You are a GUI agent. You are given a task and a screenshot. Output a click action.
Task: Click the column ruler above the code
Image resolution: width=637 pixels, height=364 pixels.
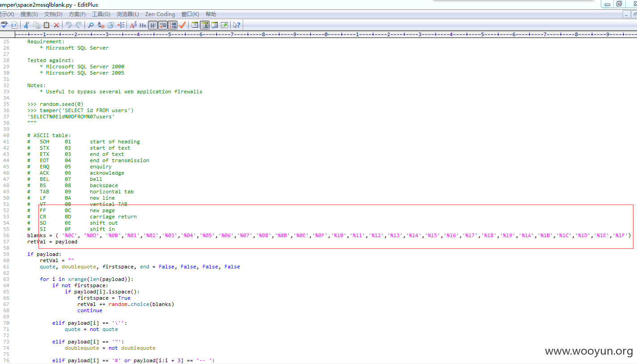(x=325, y=34)
